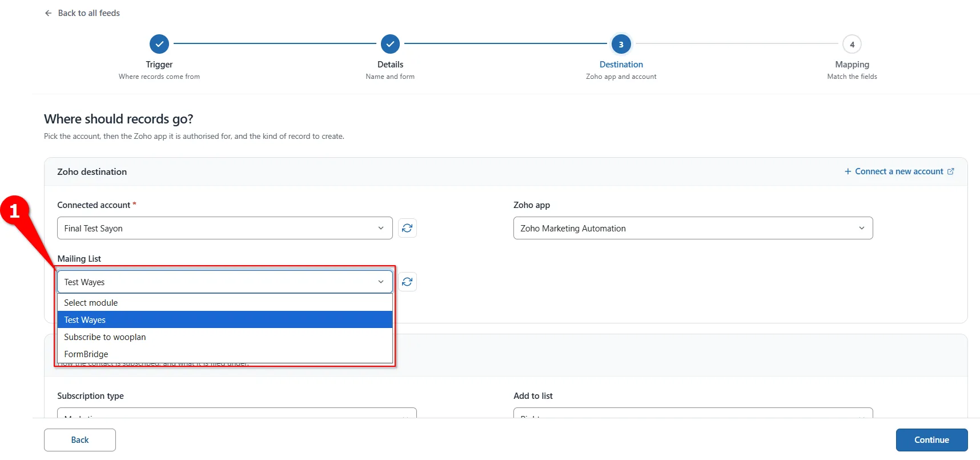Click the Back button
This screenshot has width=980, height=460.
[x=80, y=440]
